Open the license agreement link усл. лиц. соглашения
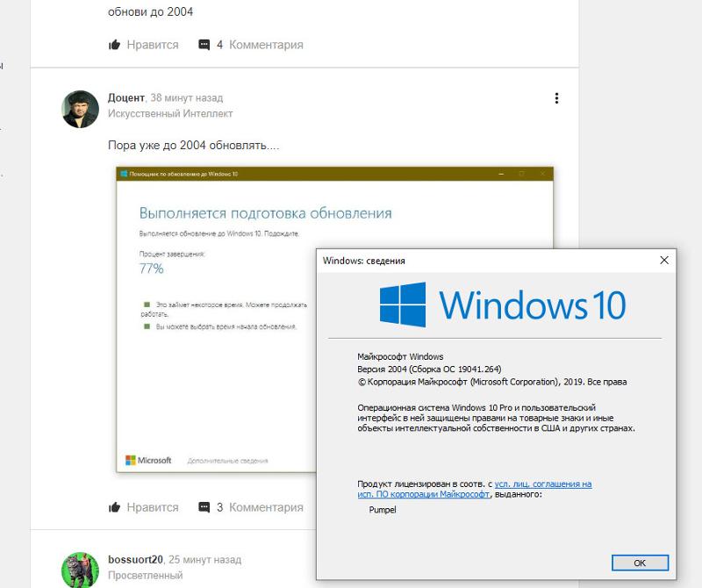The width and height of the screenshot is (702, 588). point(542,484)
